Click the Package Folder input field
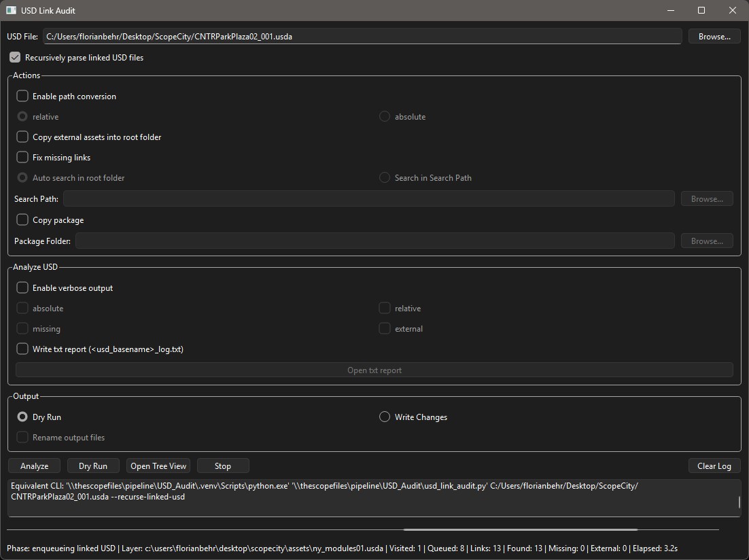 click(x=375, y=241)
